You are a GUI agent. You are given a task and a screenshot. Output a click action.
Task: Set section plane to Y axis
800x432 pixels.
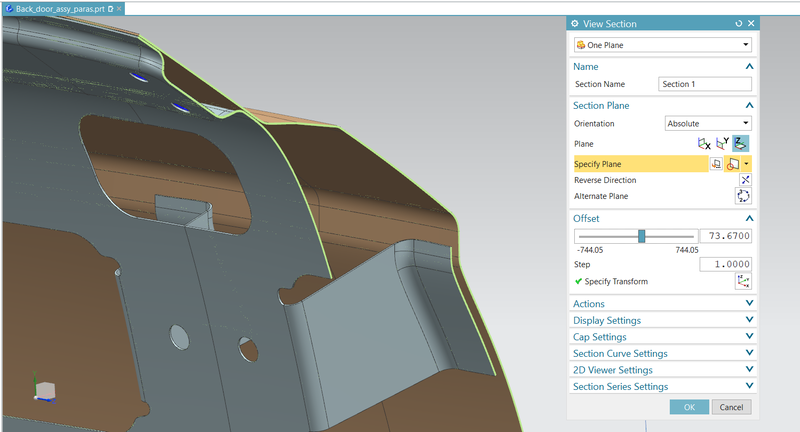(x=723, y=144)
